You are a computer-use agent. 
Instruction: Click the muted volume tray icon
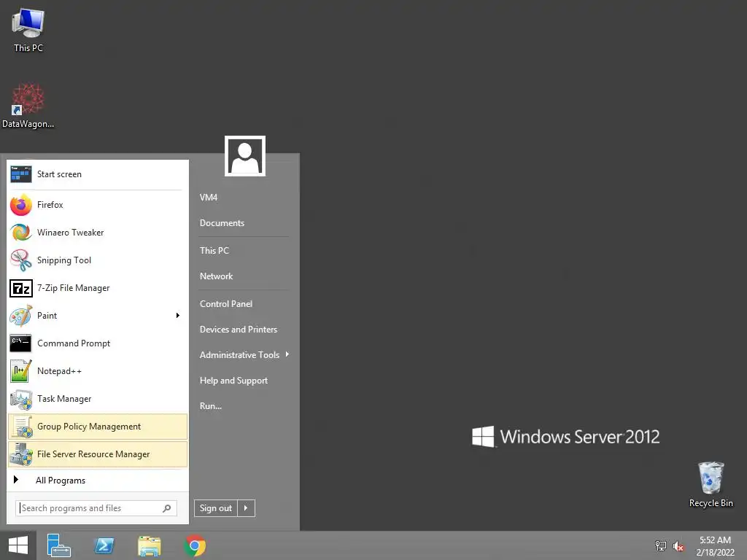(x=678, y=546)
